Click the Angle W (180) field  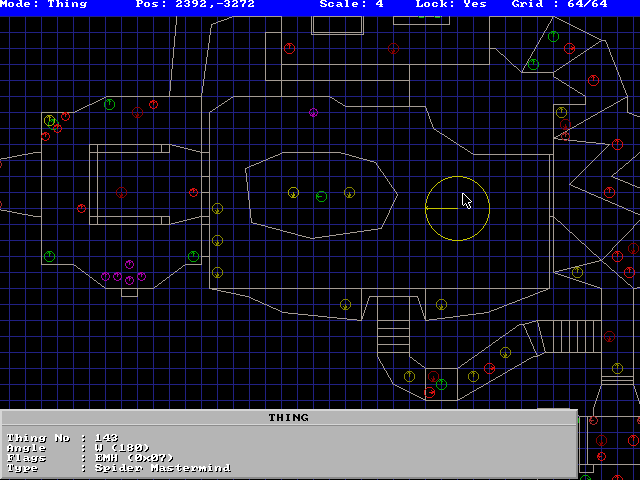(78, 447)
